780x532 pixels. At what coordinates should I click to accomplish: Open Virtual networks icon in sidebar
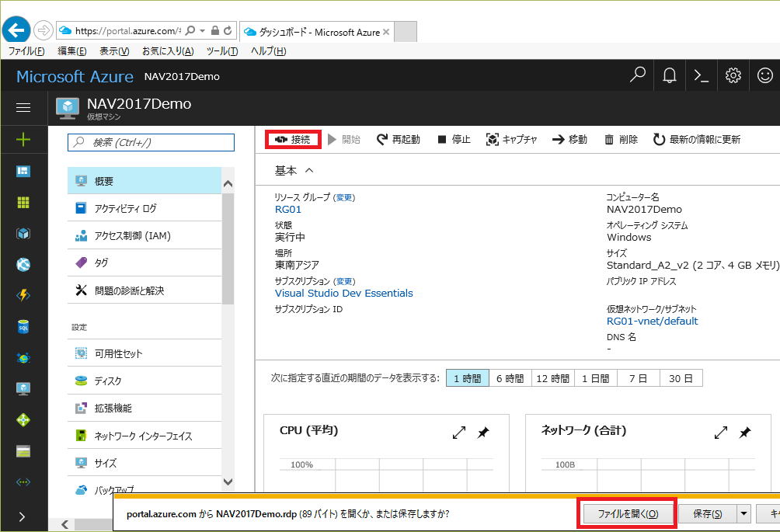pyautogui.click(x=23, y=482)
